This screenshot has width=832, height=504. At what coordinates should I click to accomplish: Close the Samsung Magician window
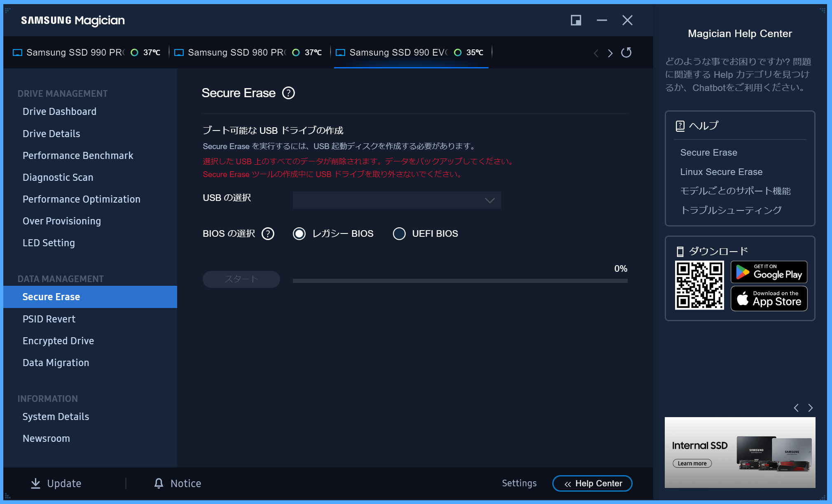627,20
